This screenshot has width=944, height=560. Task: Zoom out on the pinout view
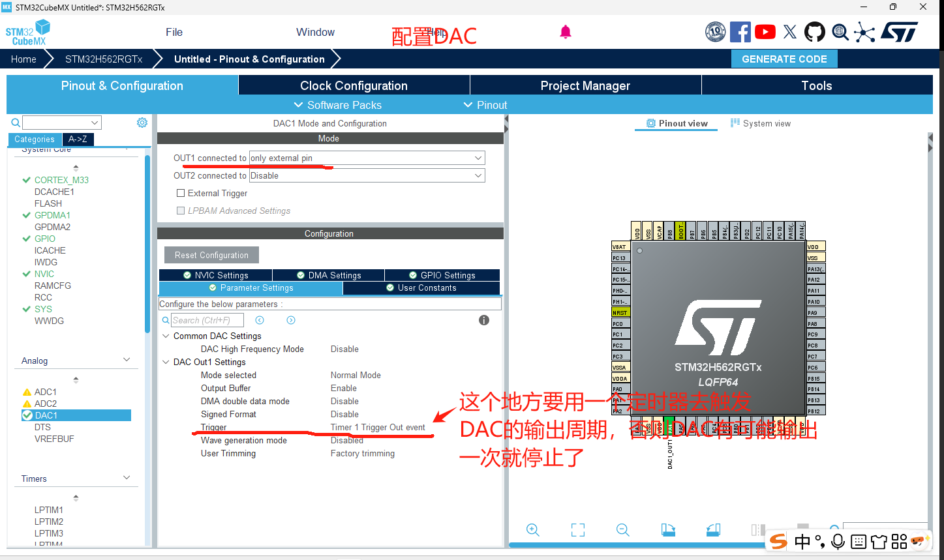623,530
